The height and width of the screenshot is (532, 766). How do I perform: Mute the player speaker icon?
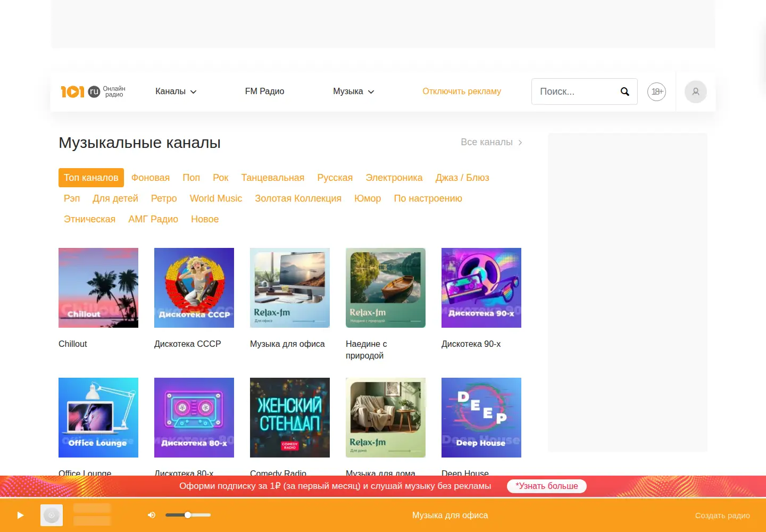pyautogui.click(x=152, y=515)
